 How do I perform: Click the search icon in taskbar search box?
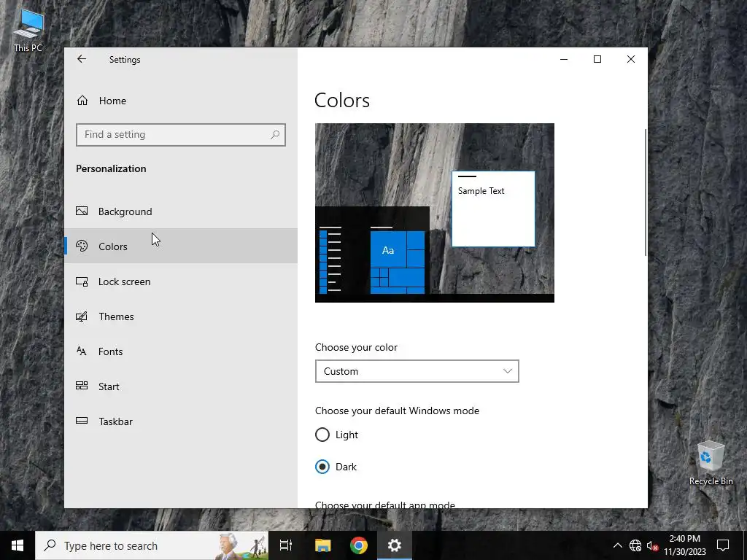(50, 545)
